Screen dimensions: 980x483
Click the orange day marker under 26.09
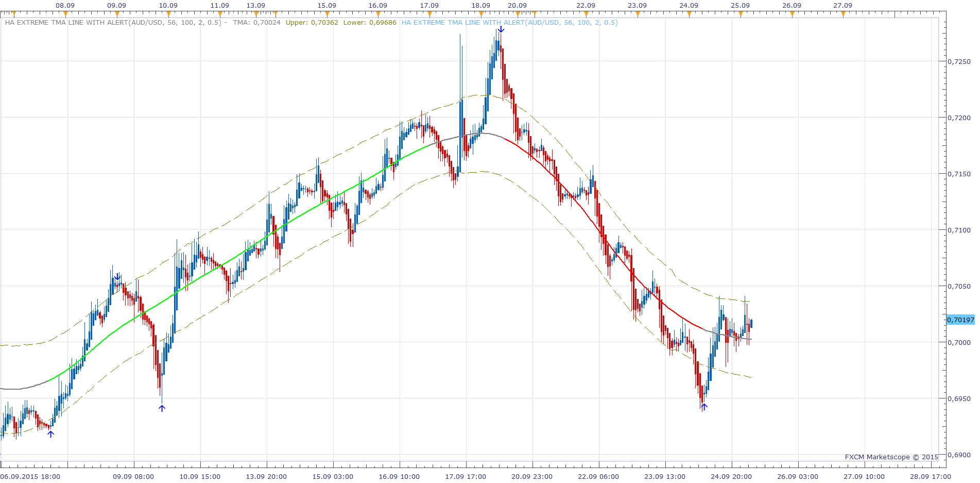[792, 14]
